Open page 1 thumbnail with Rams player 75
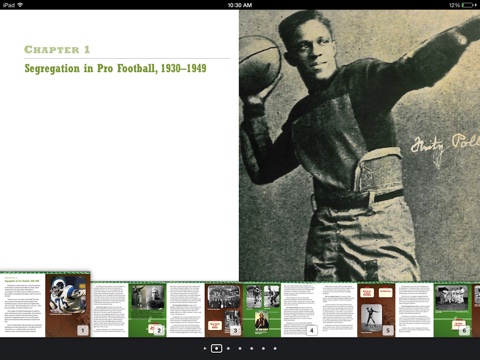480x360 pixels. click(45, 304)
